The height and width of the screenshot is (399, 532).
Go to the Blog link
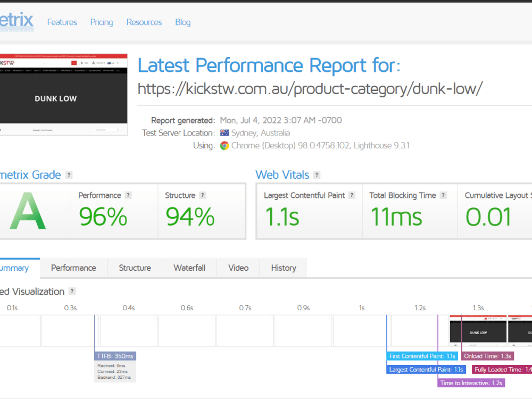click(x=183, y=22)
